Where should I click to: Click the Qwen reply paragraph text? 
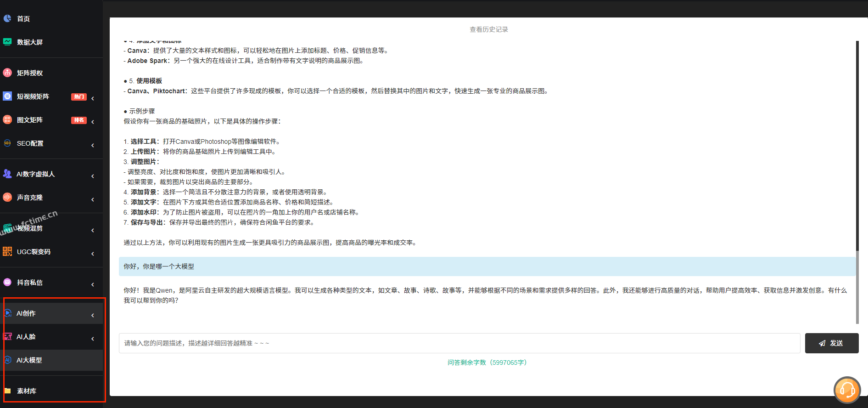[x=485, y=295]
